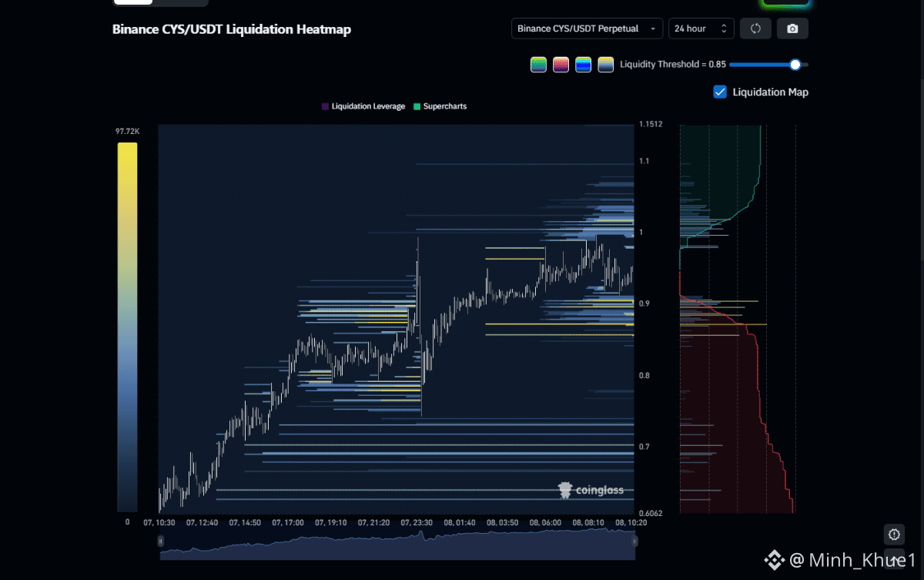The width and height of the screenshot is (924, 580).
Task: Click the cumulative liquidation map chart on the right
Action: (x=737, y=319)
